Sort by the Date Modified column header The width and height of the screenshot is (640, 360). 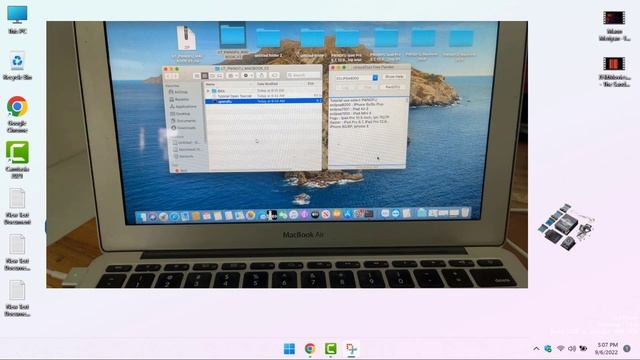[x=267, y=84]
